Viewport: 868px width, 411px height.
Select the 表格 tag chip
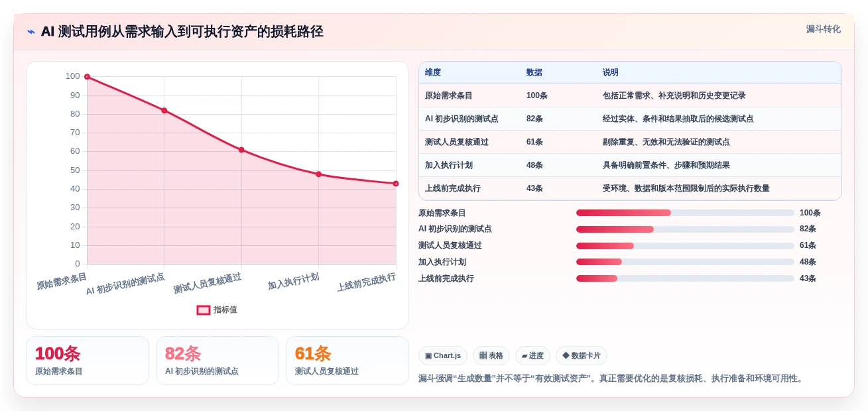[x=491, y=355]
